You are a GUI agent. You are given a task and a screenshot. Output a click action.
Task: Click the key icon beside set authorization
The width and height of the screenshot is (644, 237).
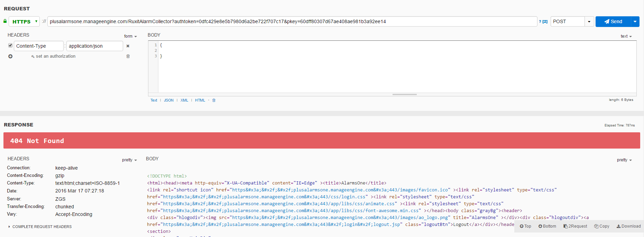33,56
